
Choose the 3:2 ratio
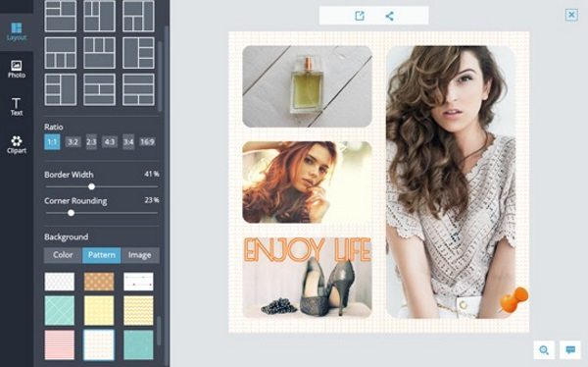[x=73, y=142]
